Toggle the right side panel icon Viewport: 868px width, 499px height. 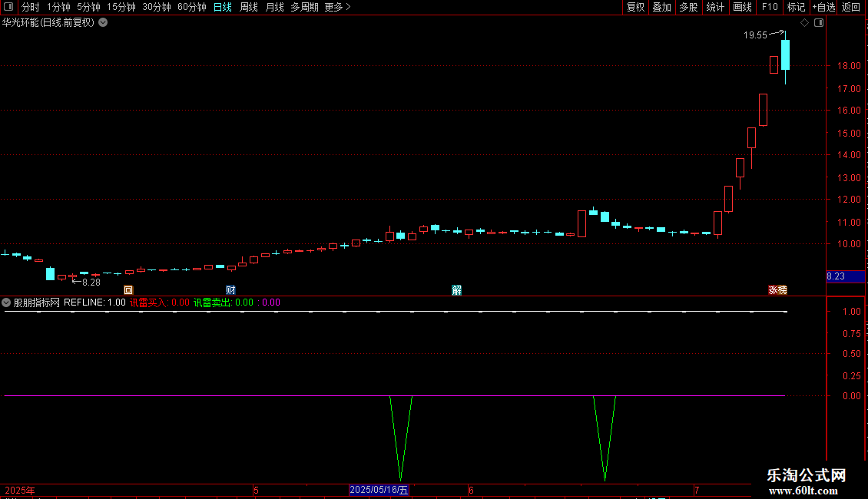[819, 23]
